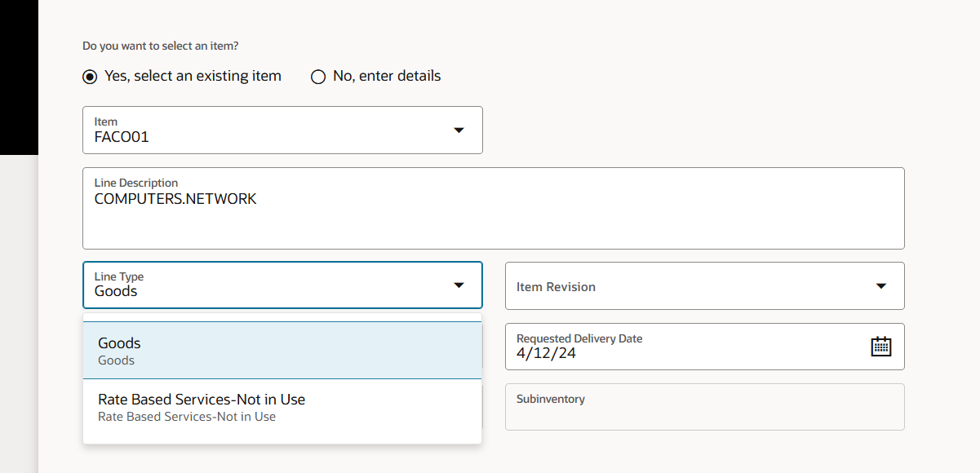Click the 'Do you want to select an item?' label
The image size is (980, 473).
point(158,46)
